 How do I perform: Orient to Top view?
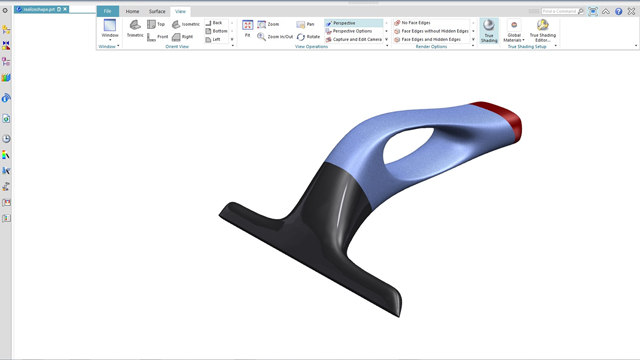[156, 24]
